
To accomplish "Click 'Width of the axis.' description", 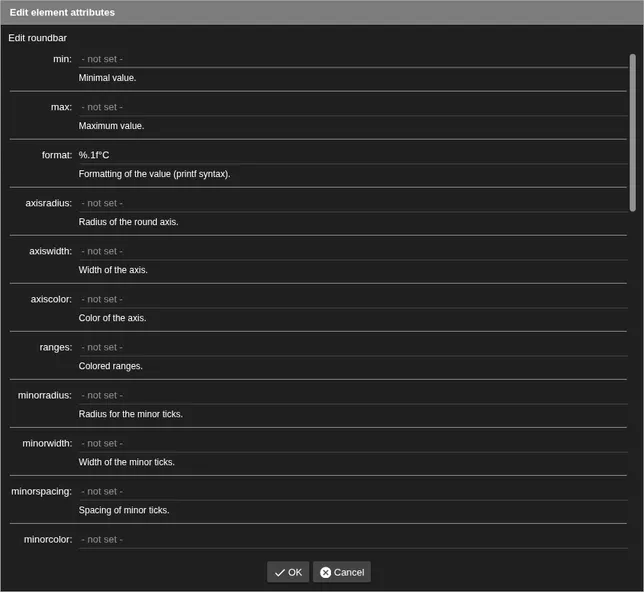I will (113, 270).
